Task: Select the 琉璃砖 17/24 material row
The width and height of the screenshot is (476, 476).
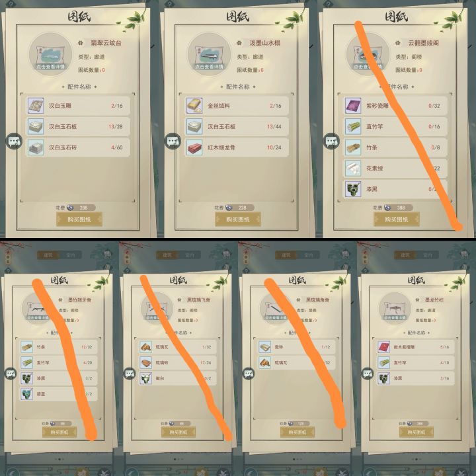Action: point(178,362)
